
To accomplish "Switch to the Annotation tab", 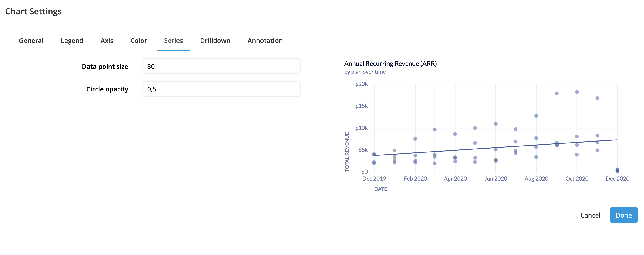I will (265, 41).
